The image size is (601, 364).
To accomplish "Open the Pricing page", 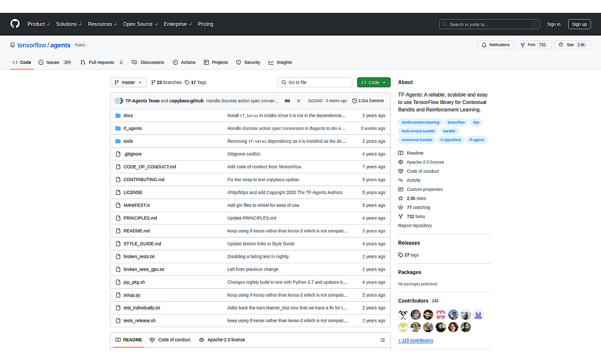I will 206,24.
